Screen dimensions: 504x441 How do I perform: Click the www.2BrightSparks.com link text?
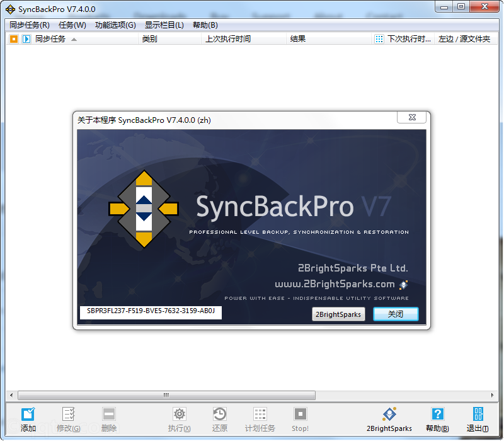coord(335,284)
